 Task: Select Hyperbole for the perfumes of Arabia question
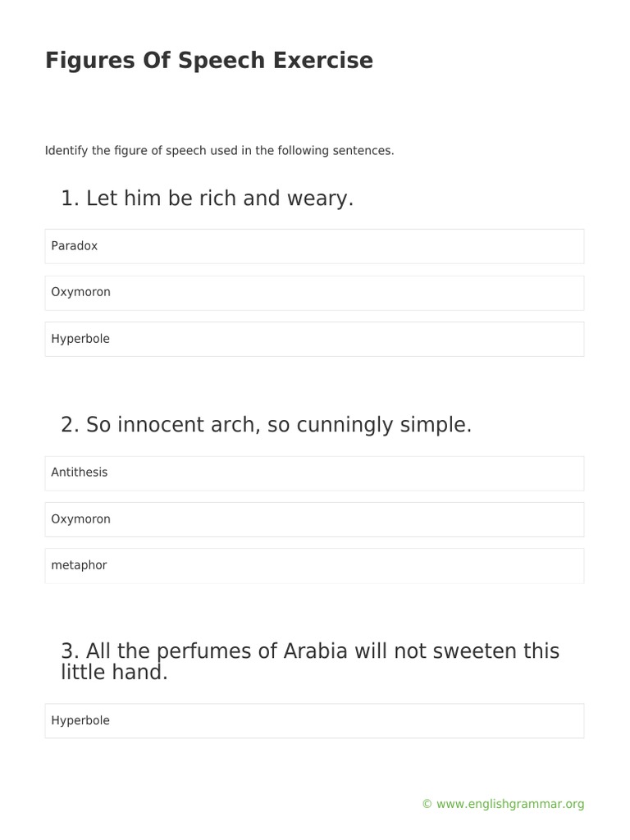coord(314,721)
